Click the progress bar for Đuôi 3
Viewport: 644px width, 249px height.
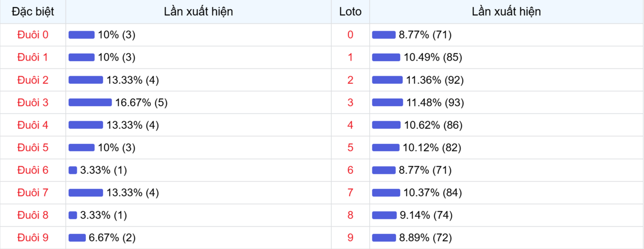point(90,102)
